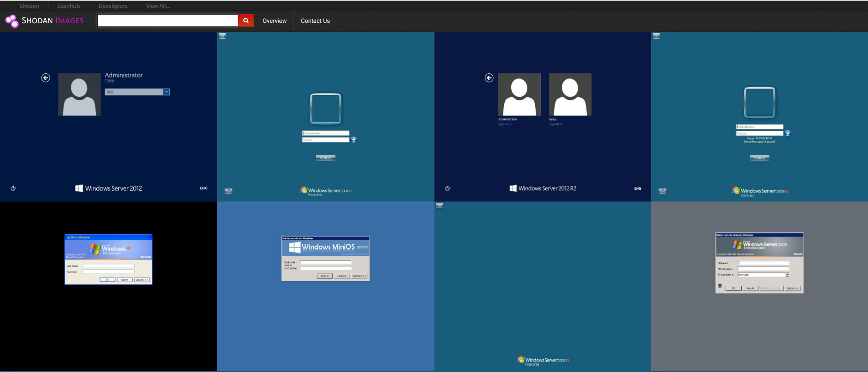The width and height of the screenshot is (868, 372).
Task: Click the OK button in Windows XP logon dialog
Action: tap(108, 279)
